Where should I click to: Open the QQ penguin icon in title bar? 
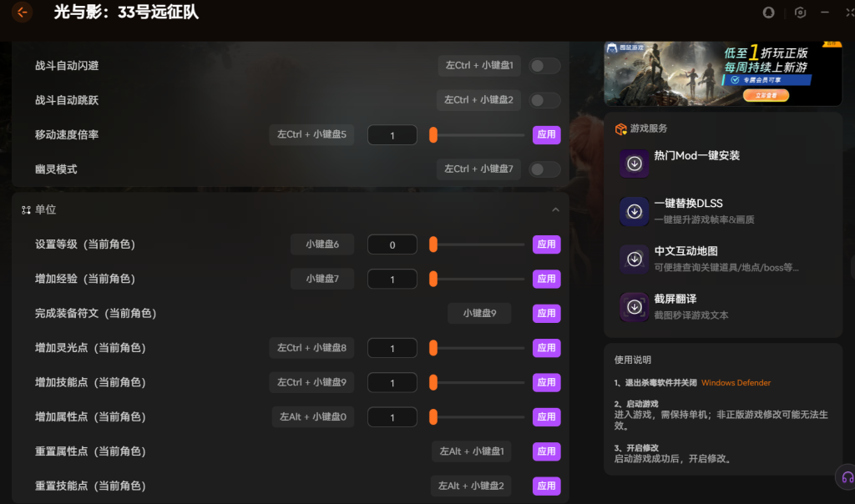[769, 13]
